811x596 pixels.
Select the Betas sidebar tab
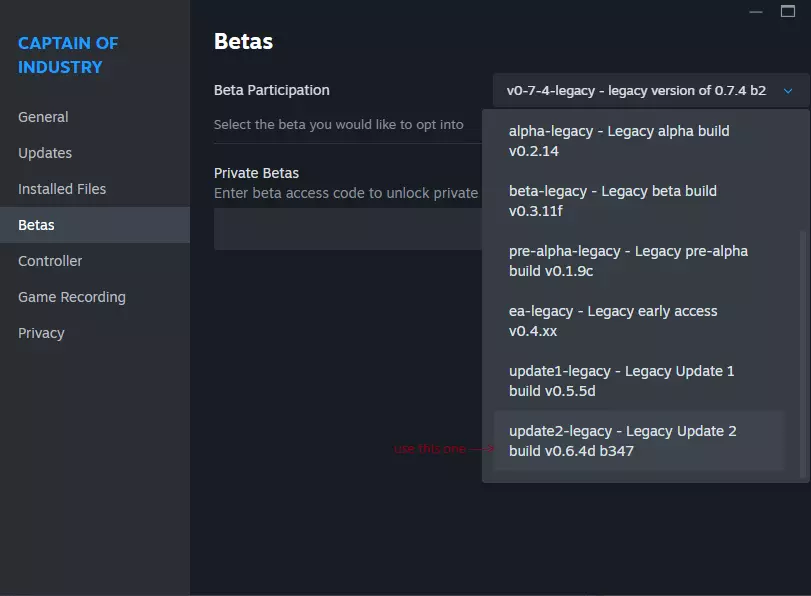[x=36, y=225]
